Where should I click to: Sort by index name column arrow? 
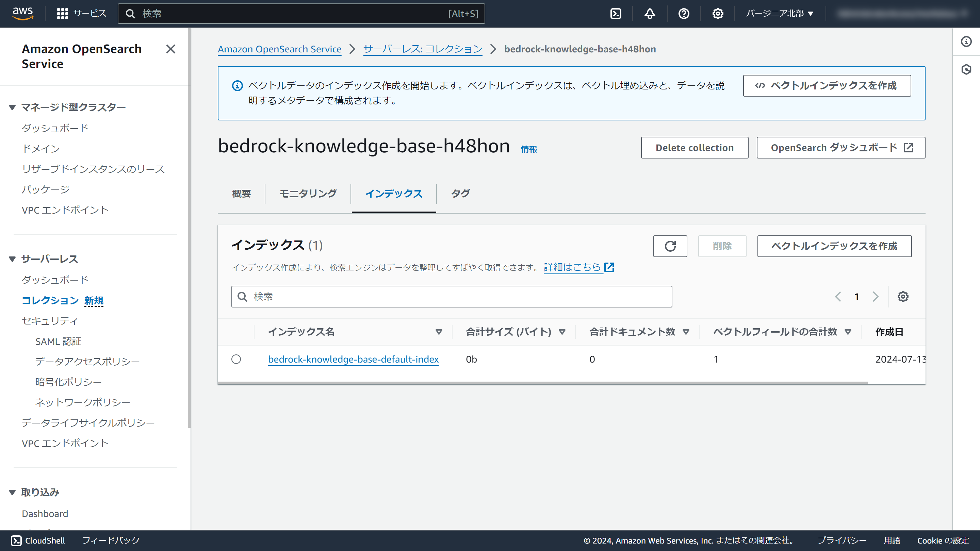coord(439,332)
